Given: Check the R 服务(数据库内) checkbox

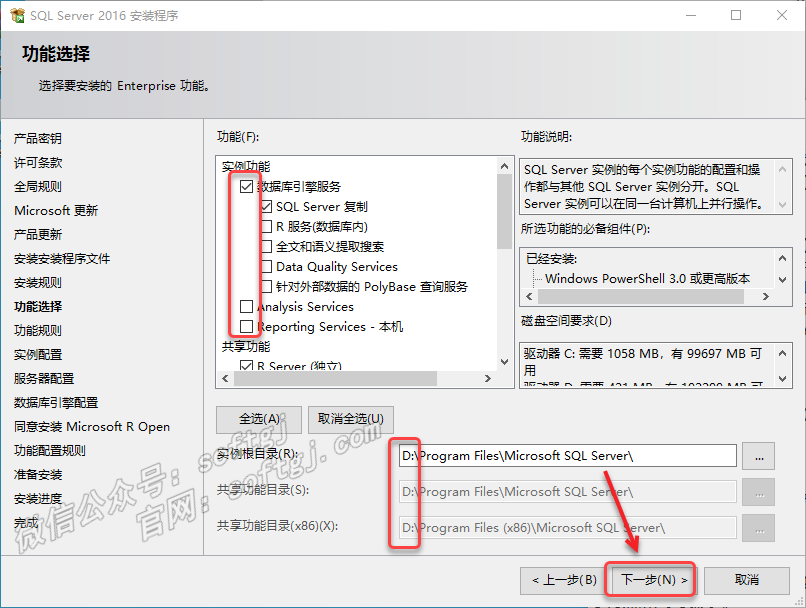Looking at the screenshot, I should click(266, 227).
